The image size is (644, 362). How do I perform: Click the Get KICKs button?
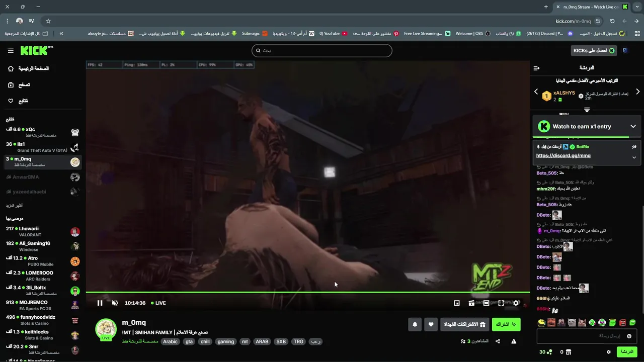pos(594,51)
